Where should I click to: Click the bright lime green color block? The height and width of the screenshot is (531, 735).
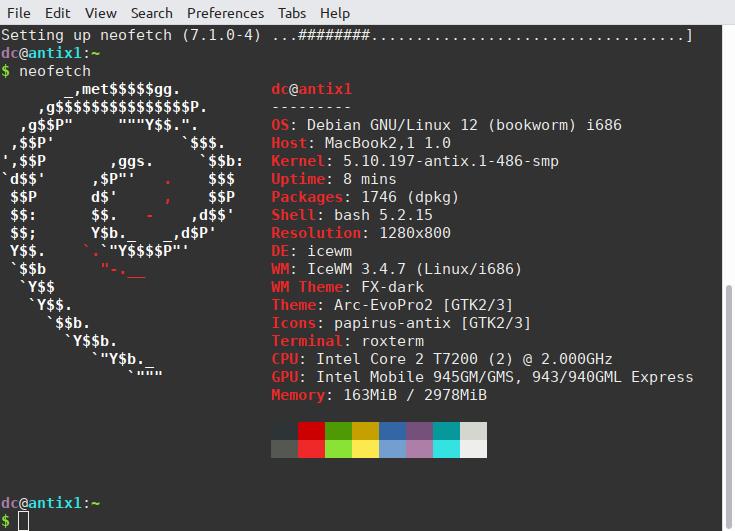coord(338,449)
